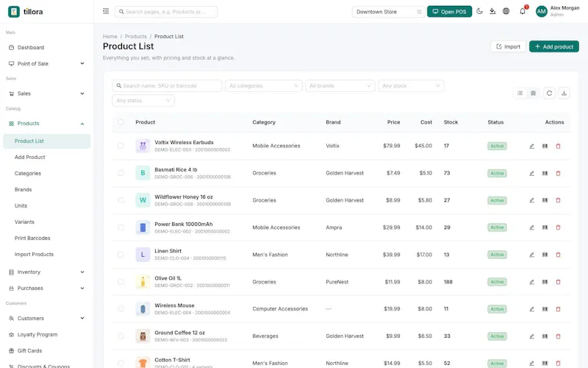Download the product list export
Viewport: 588px width, 368px height.
pos(564,93)
